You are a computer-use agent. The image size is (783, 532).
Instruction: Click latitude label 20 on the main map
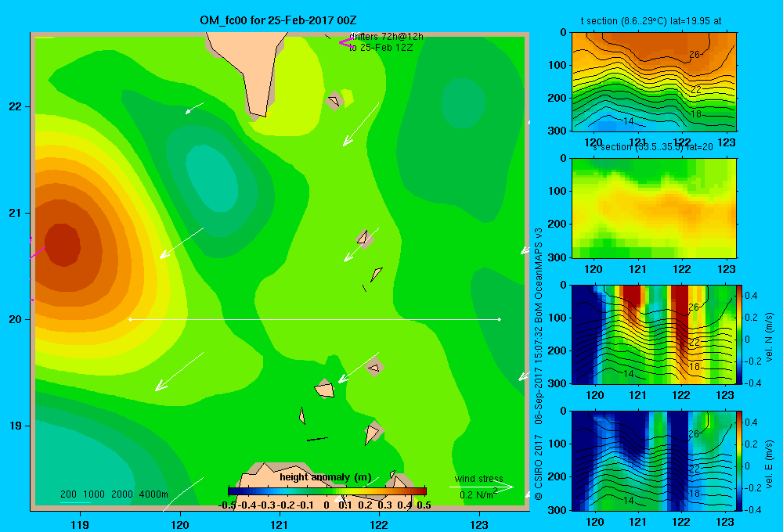point(16,319)
